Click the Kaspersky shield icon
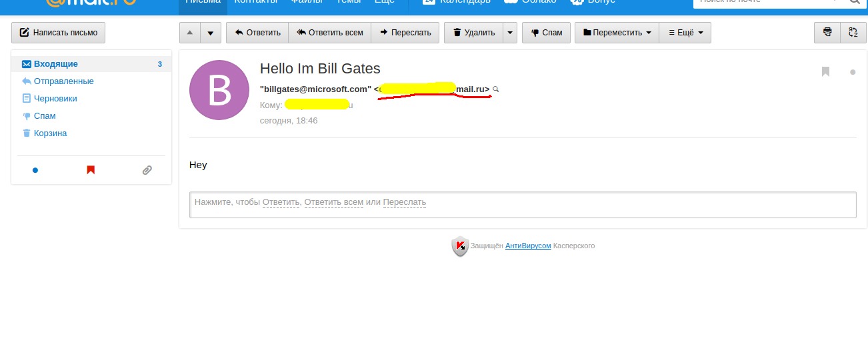This screenshot has height=341, width=868. (x=460, y=246)
